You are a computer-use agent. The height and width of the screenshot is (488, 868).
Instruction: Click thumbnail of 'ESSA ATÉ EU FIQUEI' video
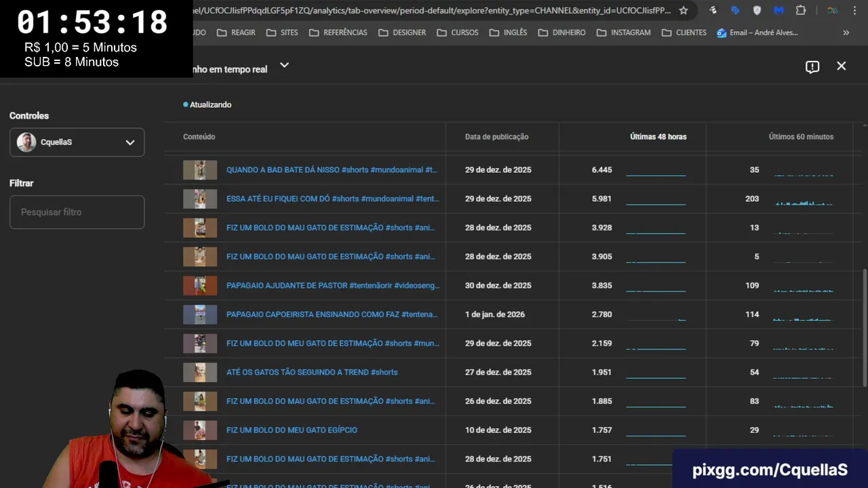pos(200,199)
